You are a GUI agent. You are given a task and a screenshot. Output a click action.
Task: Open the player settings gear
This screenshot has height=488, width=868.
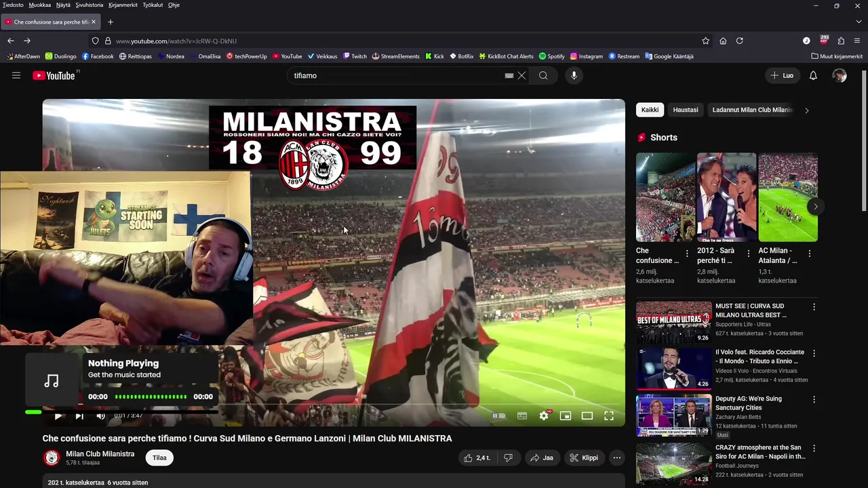[543, 415]
